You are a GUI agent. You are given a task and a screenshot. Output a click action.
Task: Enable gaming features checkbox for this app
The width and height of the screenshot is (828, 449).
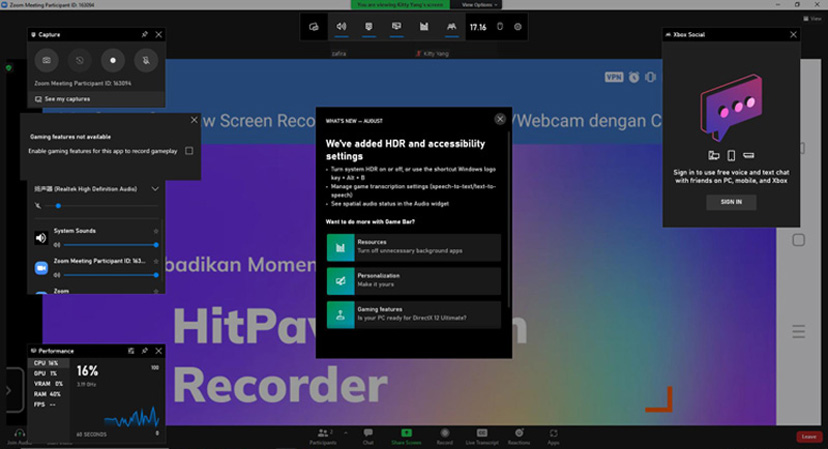point(189,151)
